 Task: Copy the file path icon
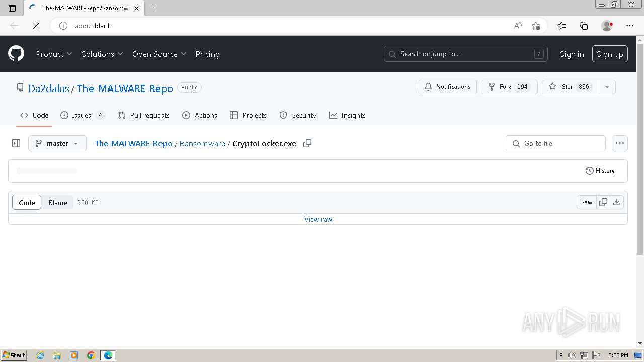pos(307,143)
